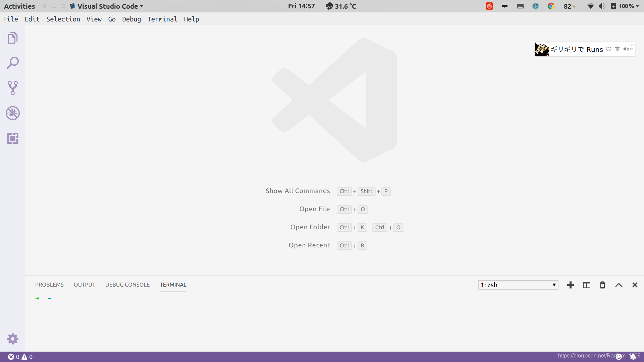Open the Manage gear menu
This screenshot has height=362, width=644.
click(12, 339)
